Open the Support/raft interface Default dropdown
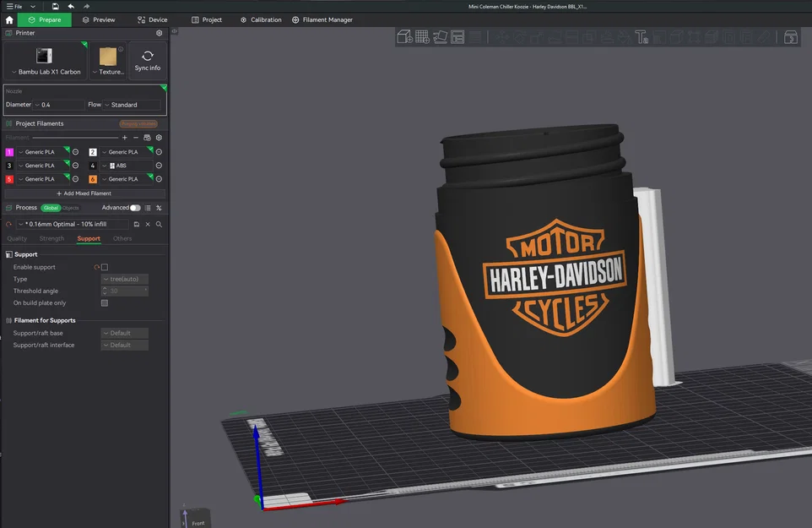 point(124,345)
